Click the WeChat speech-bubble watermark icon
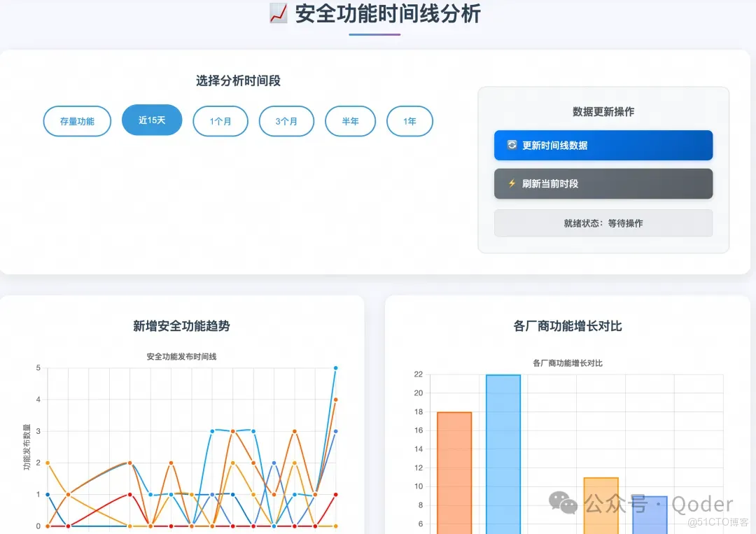 pyautogui.click(x=560, y=503)
